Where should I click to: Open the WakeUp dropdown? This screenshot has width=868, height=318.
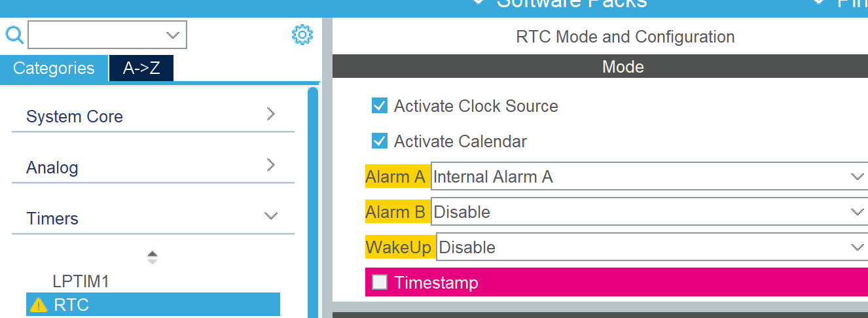(x=651, y=247)
